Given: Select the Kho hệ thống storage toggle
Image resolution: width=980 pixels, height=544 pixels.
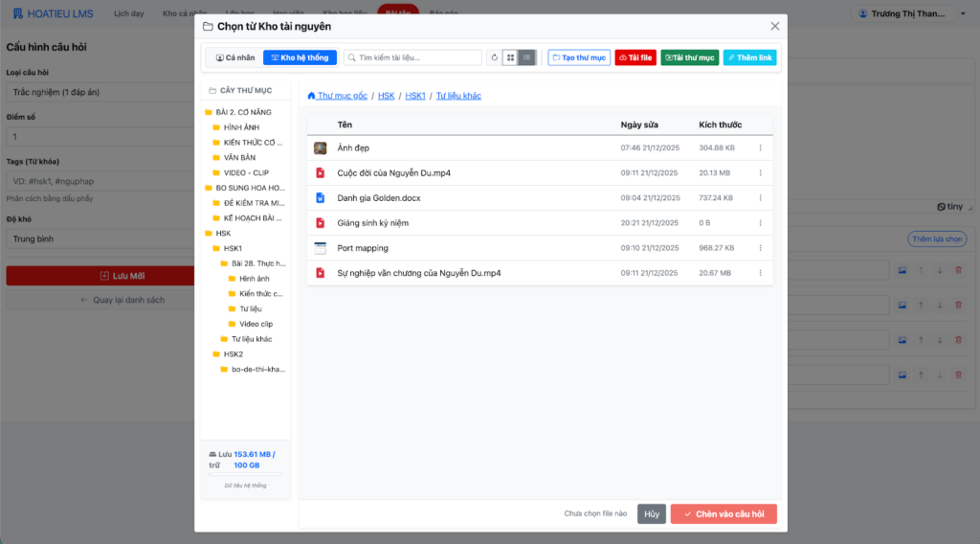Looking at the screenshot, I should coord(300,57).
